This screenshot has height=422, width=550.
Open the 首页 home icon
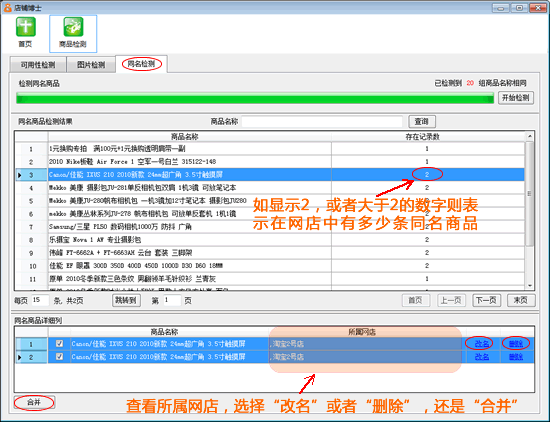25,32
